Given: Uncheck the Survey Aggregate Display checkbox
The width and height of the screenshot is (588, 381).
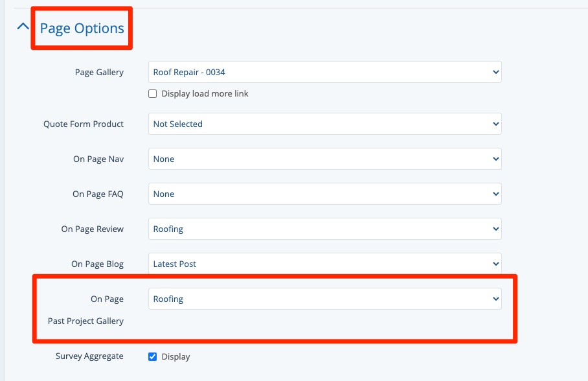Looking at the screenshot, I should (153, 356).
